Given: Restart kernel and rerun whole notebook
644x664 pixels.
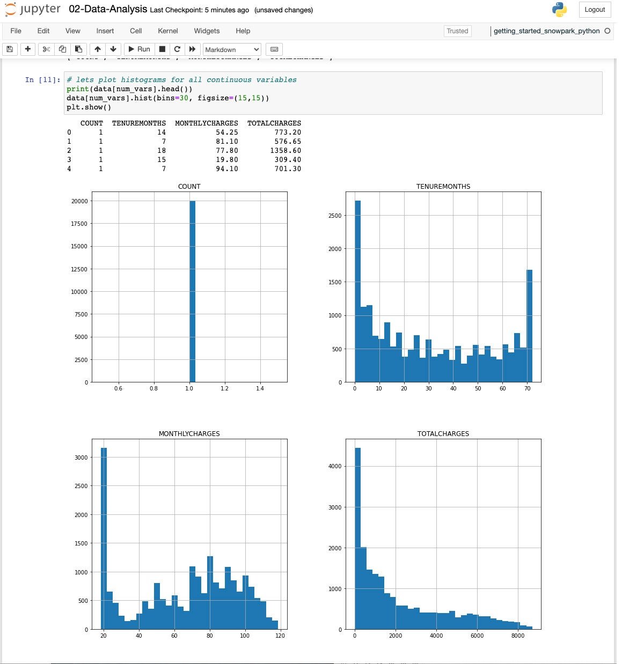Looking at the screenshot, I should [x=192, y=49].
